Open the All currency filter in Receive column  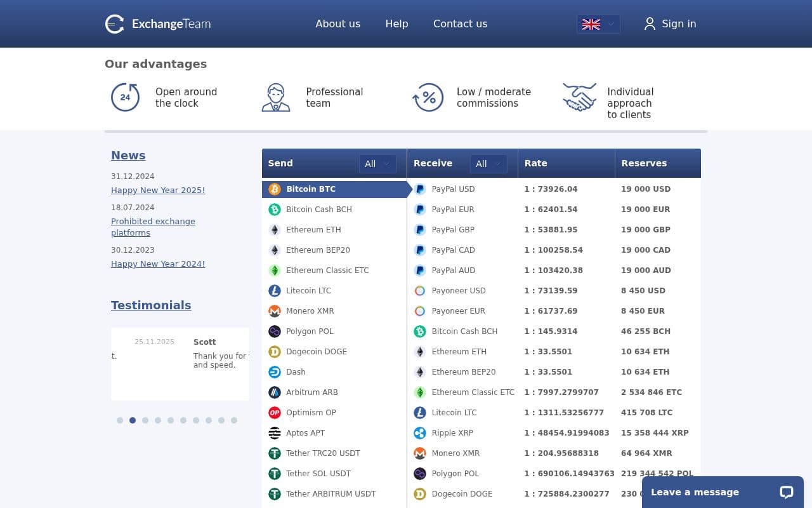point(488,163)
